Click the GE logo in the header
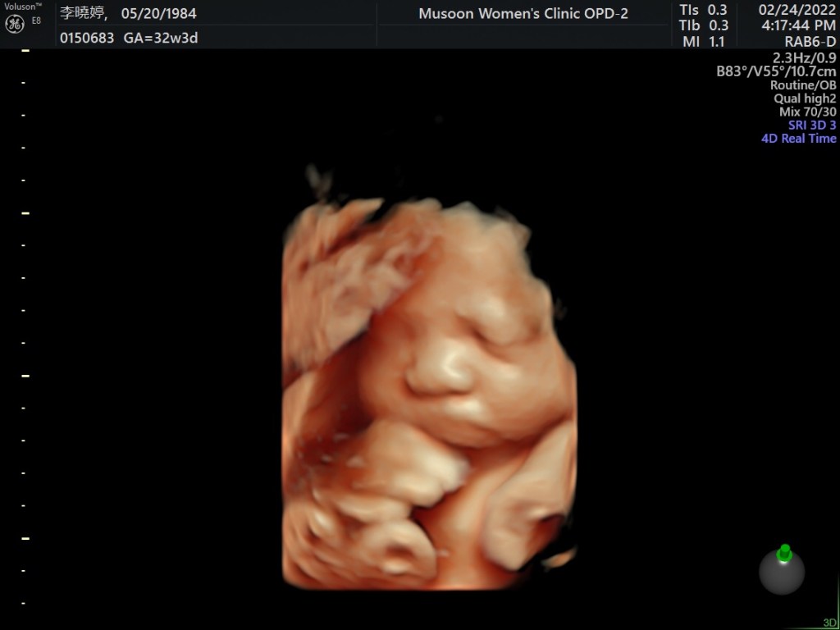 click(14, 23)
